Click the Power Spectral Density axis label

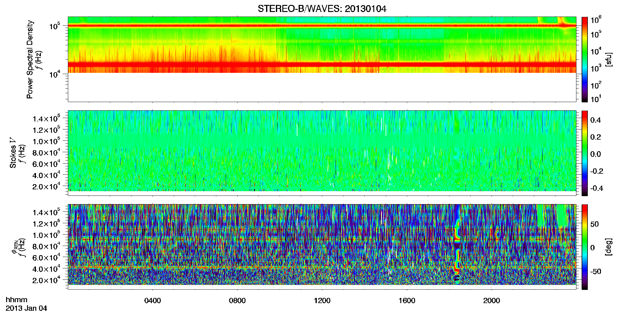coord(30,59)
